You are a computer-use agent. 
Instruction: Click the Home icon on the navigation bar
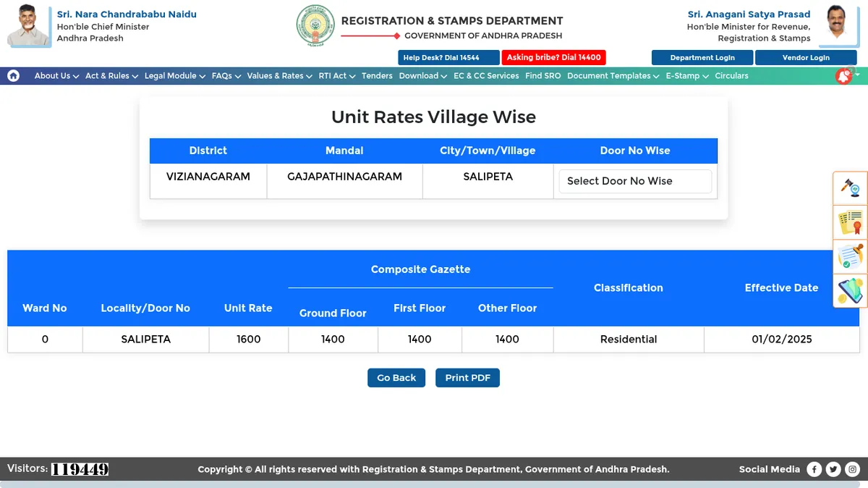coord(13,75)
